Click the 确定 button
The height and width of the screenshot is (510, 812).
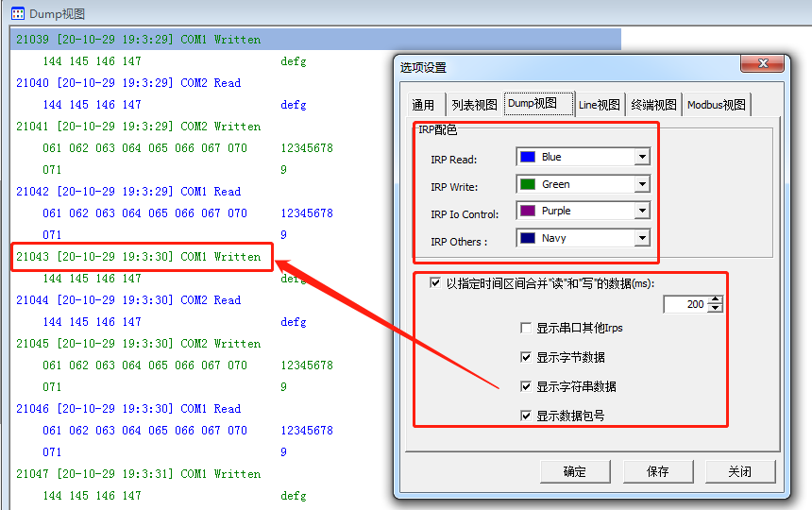[574, 471]
